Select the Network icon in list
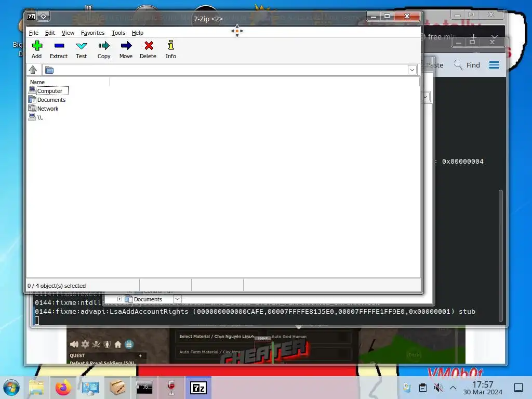The width and height of the screenshot is (532, 399). pos(32,108)
